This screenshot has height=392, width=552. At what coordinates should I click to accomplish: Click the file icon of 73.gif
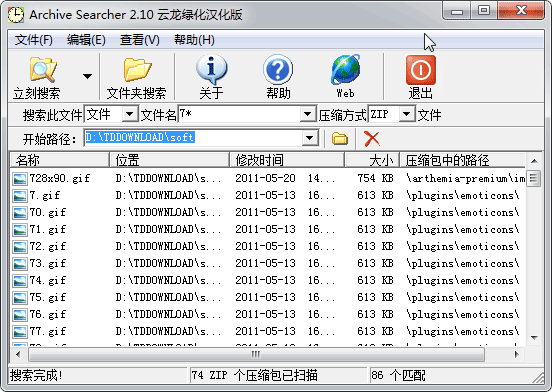(x=19, y=264)
